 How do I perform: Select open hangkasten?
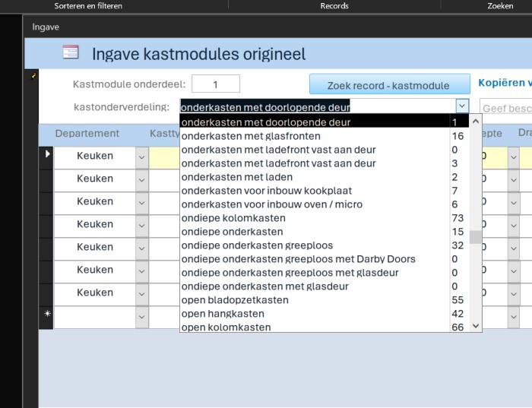tap(325, 314)
